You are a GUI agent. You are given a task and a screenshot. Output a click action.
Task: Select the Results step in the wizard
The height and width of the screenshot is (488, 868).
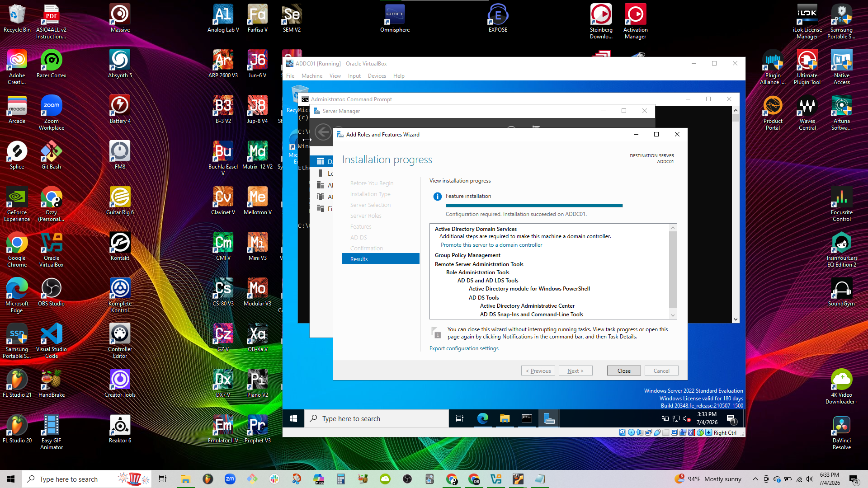pyautogui.click(x=381, y=259)
